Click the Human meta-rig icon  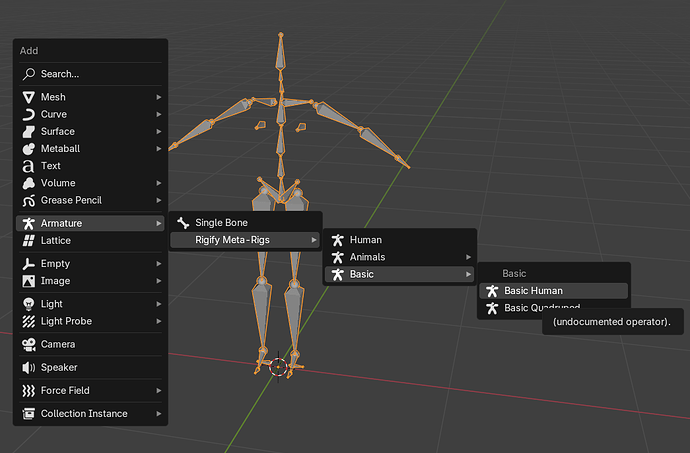(x=338, y=240)
